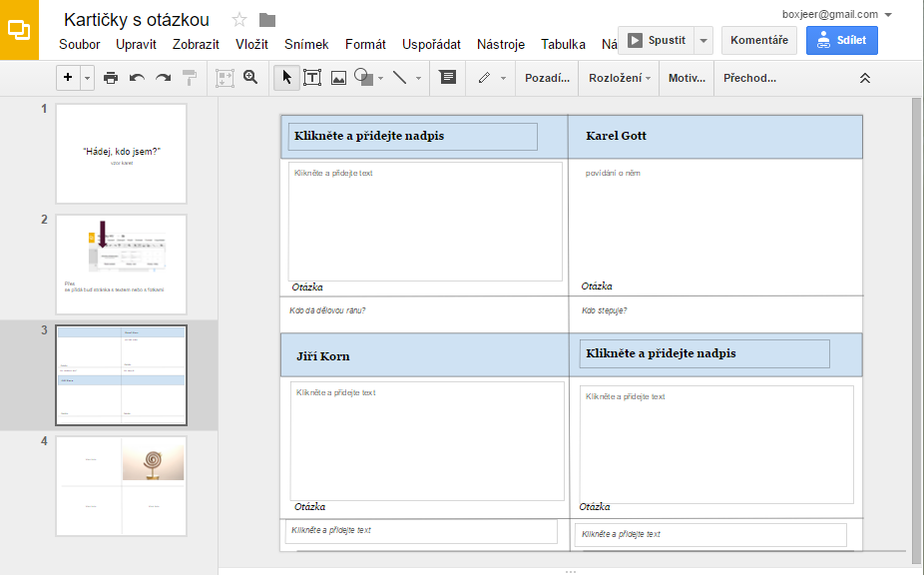The image size is (924, 575).
Task: Select the shape tool
Action: 363,77
